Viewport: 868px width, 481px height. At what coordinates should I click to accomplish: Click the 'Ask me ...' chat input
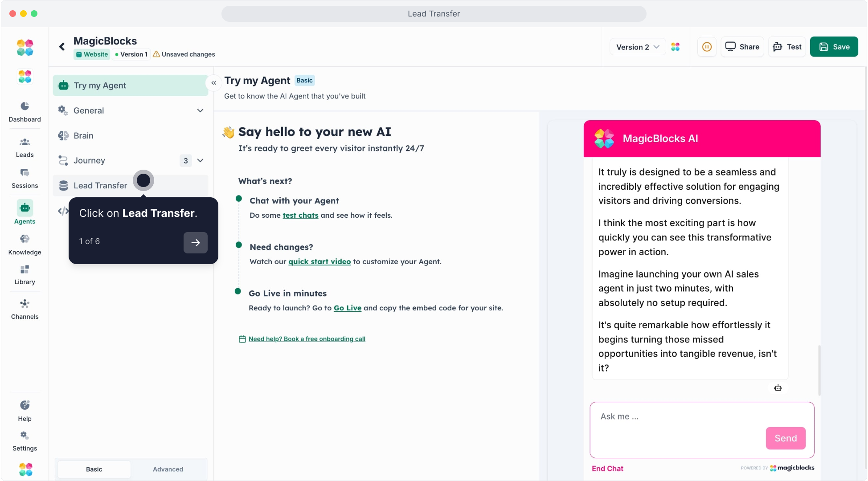677,416
